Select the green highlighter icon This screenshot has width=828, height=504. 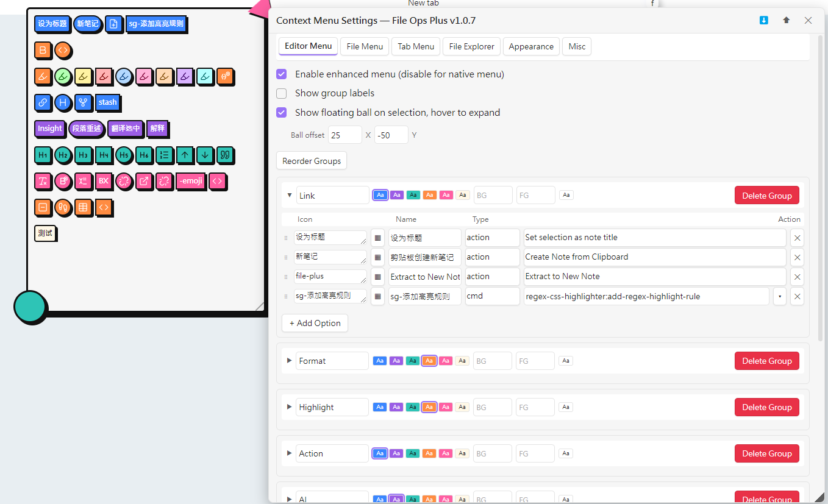pyautogui.click(x=63, y=76)
